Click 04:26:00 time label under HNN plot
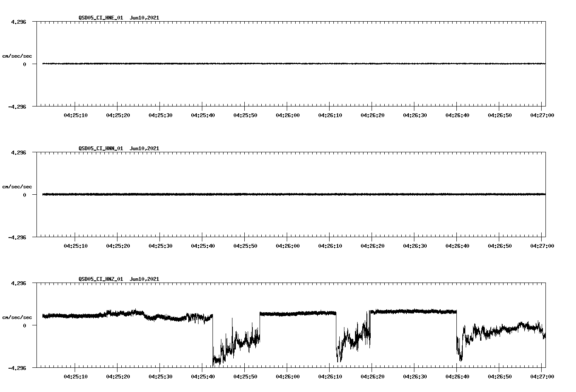This screenshot has width=576, height=392. click(288, 246)
